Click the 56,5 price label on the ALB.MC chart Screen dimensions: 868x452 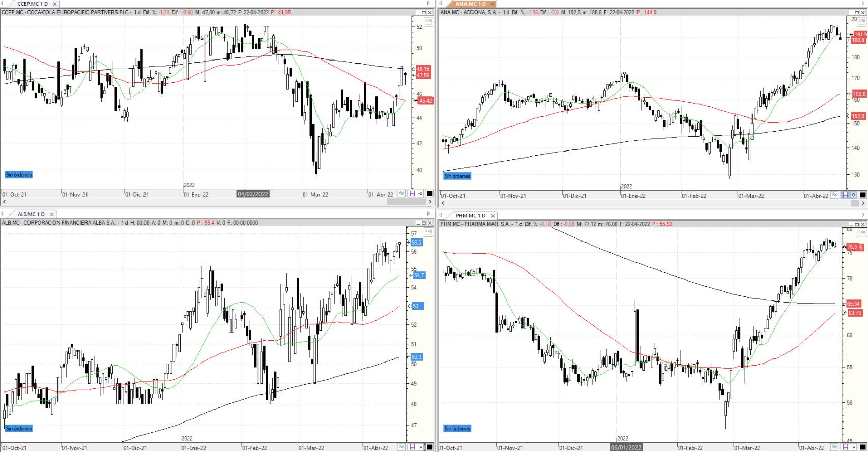click(x=417, y=243)
